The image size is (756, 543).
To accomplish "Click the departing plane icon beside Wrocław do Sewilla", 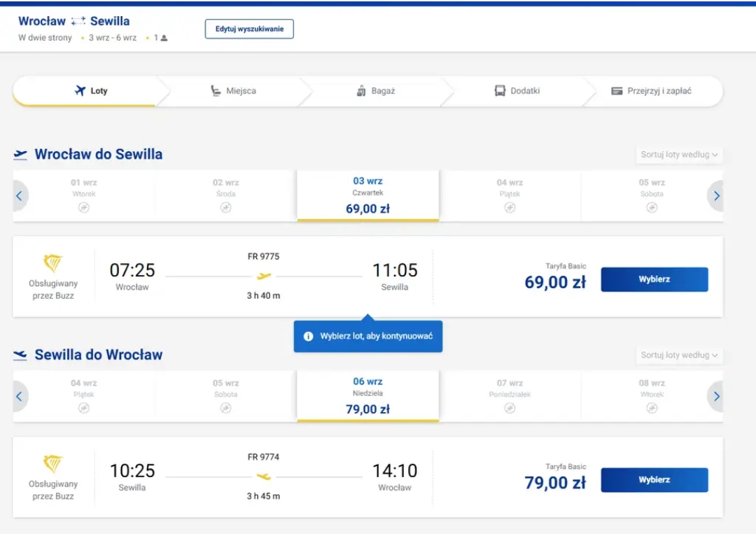I will [x=20, y=155].
